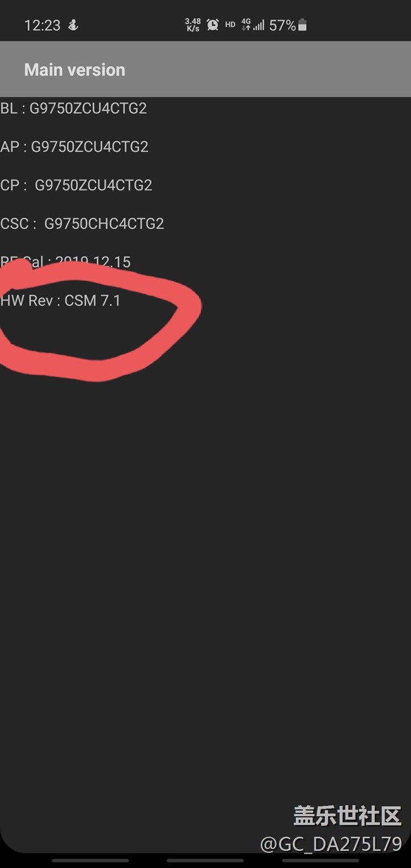411x868 pixels.
Task: Tap the alarm clock status icon
Action: pyautogui.click(x=212, y=25)
